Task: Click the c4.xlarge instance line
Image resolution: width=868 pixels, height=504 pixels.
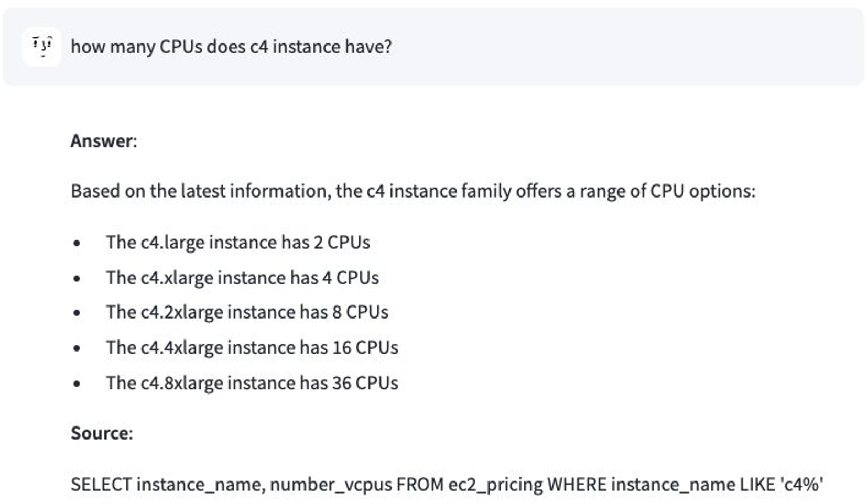Action: pyautogui.click(x=242, y=278)
